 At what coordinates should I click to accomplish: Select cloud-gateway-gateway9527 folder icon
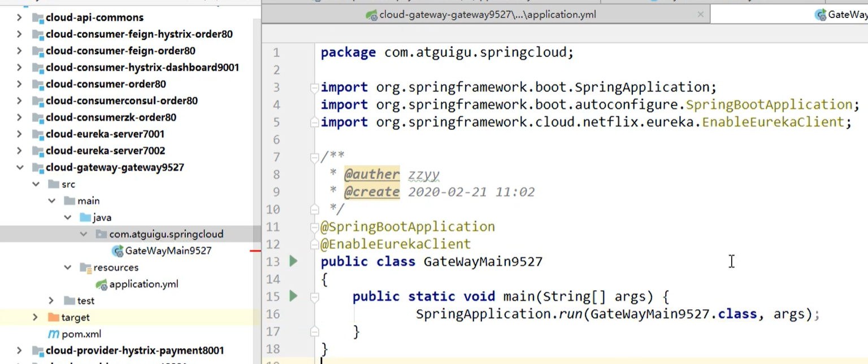pos(37,168)
